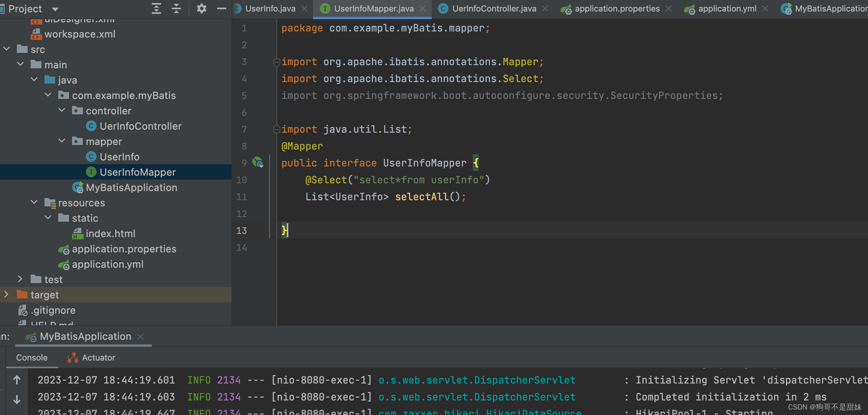868x415 pixels.
Task: Close the application.properties tab
Action: pyautogui.click(x=669, y=8)
